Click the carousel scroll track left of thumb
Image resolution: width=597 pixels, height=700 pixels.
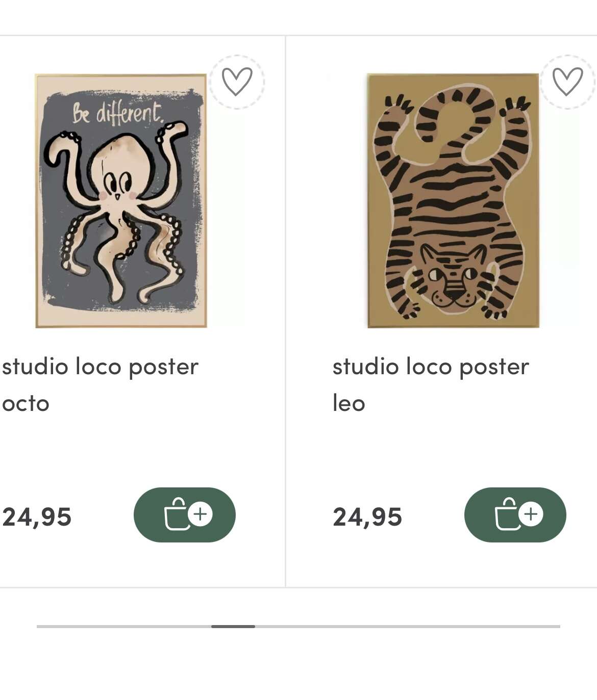tap(122, 626)
